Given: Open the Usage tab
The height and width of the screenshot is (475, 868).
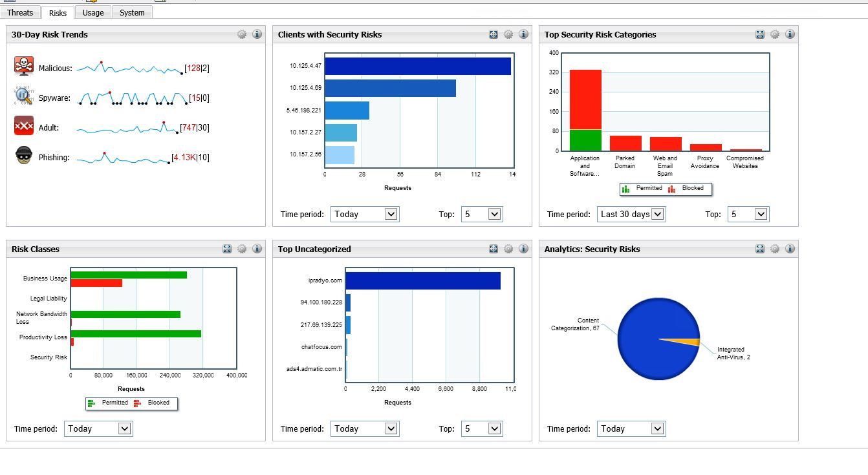Looking at the screenshot, I should tap(93, 12).
